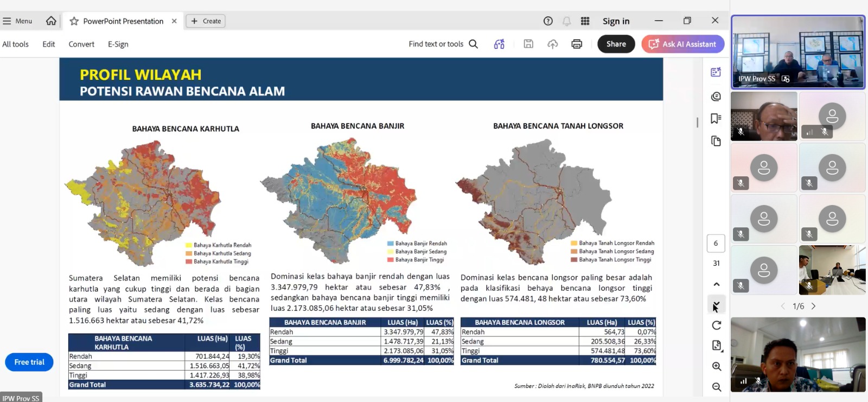Click the save document icon
868x402 pixels.
(528, 44)
